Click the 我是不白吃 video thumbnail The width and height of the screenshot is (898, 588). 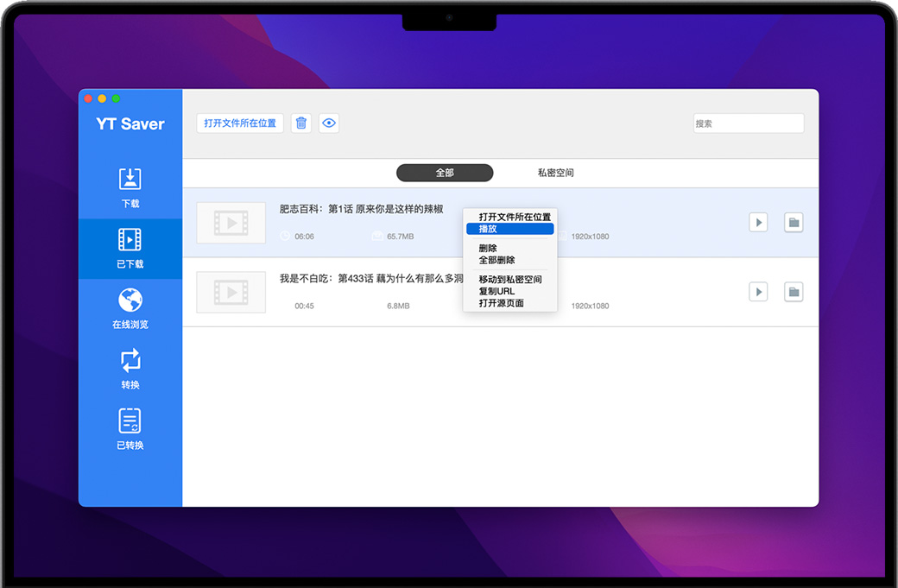231,292
